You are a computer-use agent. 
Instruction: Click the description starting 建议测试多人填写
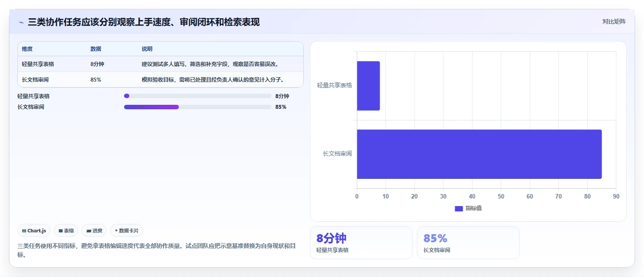coord(211,64)
